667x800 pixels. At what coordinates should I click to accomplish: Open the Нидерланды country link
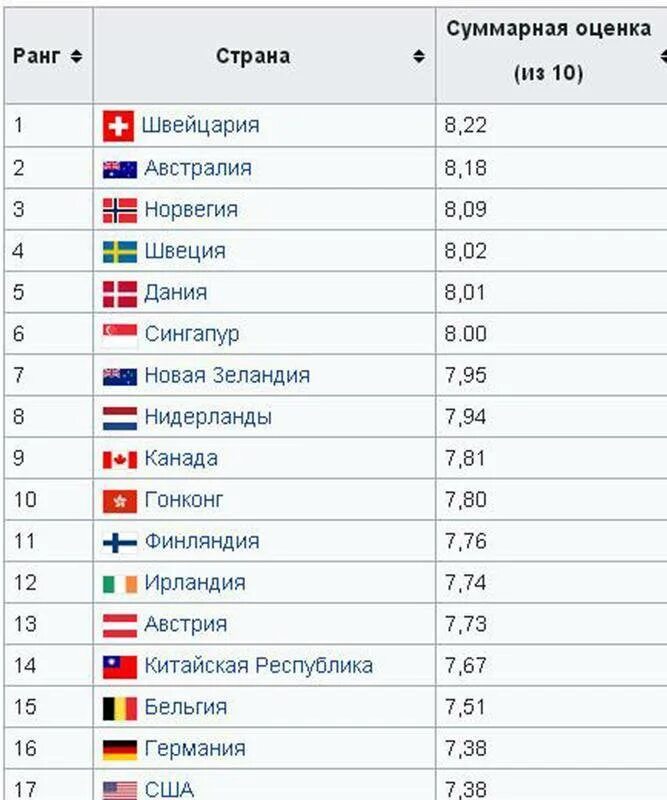click(x=208, y=417)
